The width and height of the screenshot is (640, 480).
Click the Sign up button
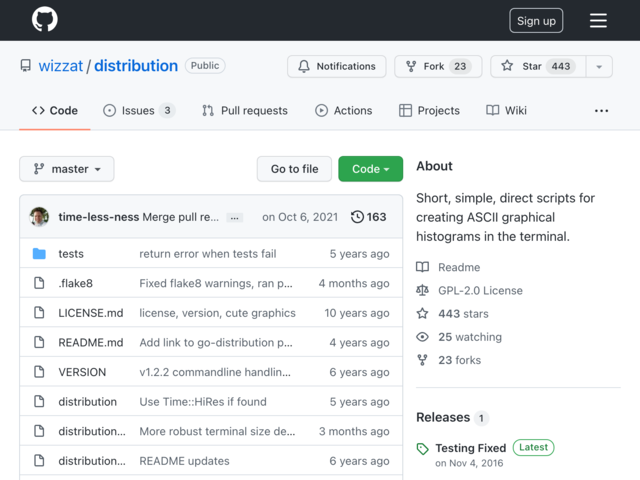tap(536, 20)
